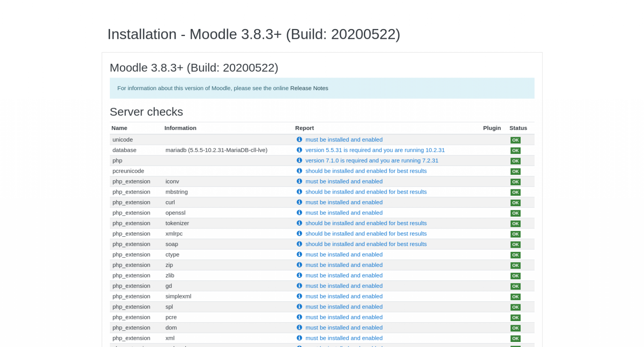Click the info icon beside the database check
Viewport: 644px width, 347px height.
click(x=299, y=150)
